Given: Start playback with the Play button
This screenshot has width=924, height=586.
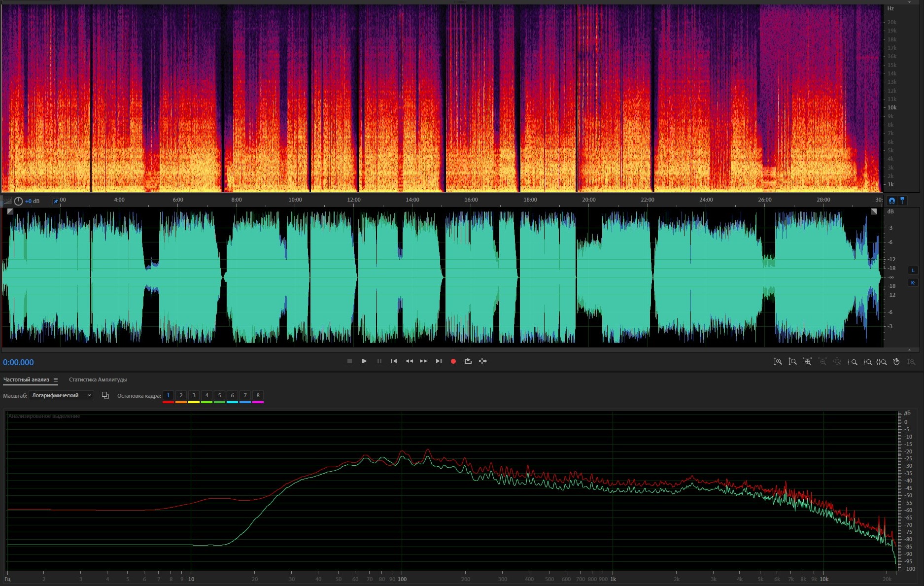Looking at the screenshot, I should [x=364, y=361].
